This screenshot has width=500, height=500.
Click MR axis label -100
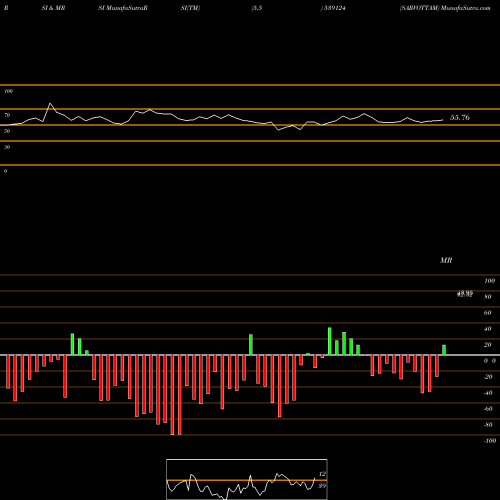point(489,441)
